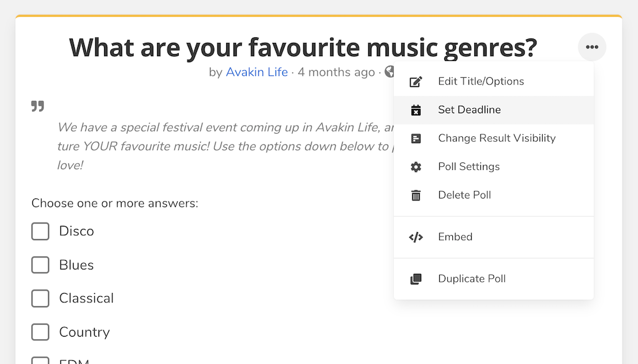Open the three-dot poll options menu
The width and height of the screenshot is (638, 364).
point(592,47)
